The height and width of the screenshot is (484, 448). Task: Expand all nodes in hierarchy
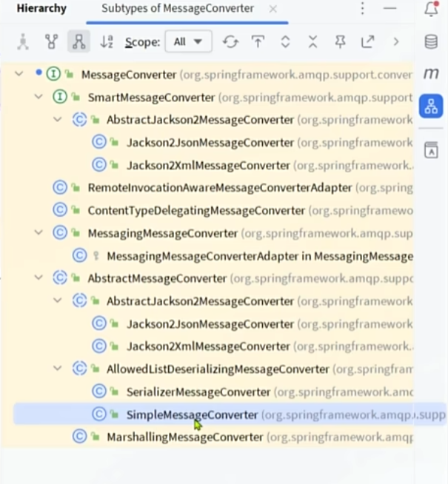(285, 41)
